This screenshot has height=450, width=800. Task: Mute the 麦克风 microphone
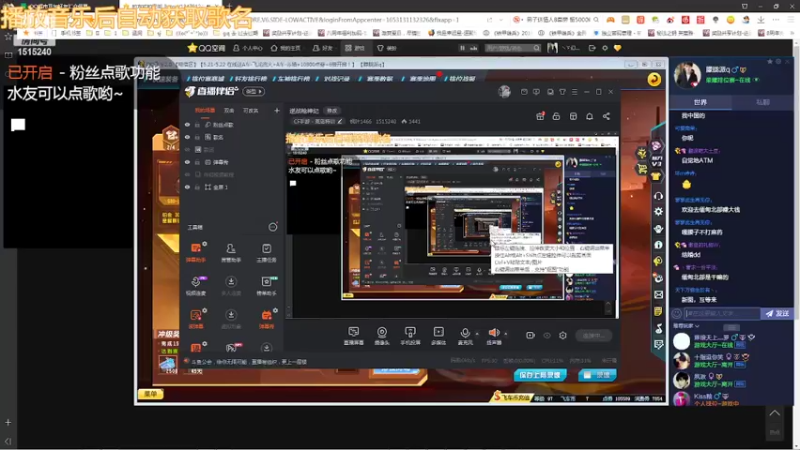click(x=465, y=336)
